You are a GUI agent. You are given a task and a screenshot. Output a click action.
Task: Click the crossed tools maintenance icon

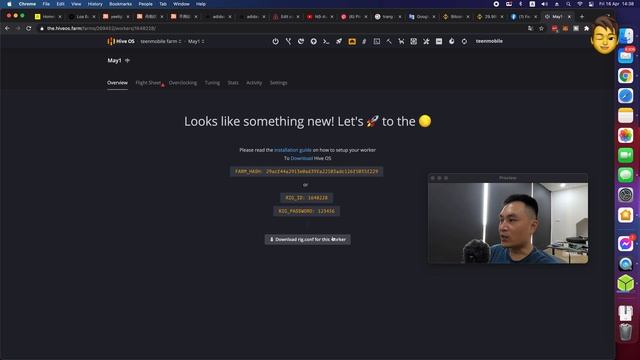[x=426, y=41]
